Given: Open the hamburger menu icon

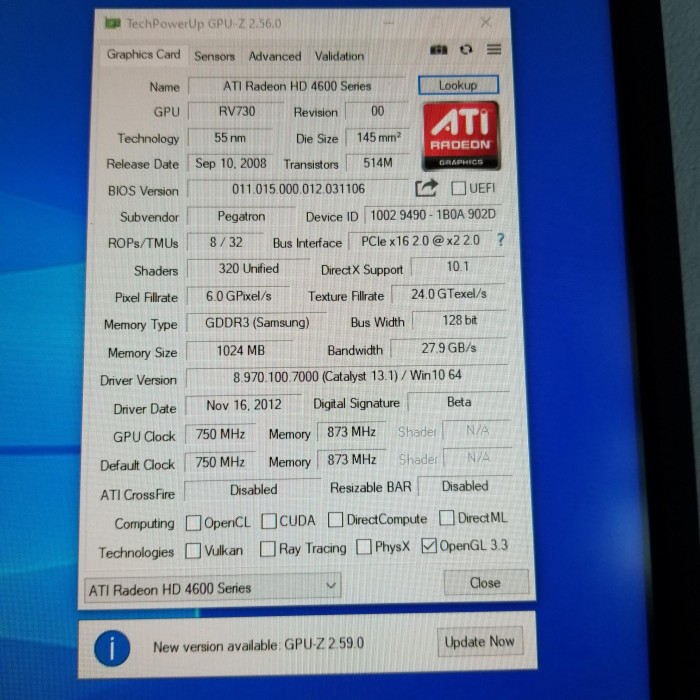Looking at the screenshot, I should 494,49.
